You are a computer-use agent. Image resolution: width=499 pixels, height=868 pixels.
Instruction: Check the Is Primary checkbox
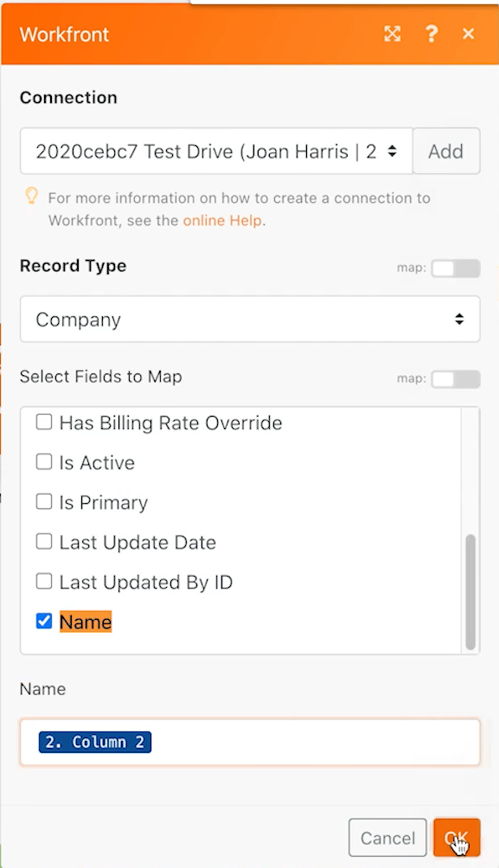(x=44, y=502)
